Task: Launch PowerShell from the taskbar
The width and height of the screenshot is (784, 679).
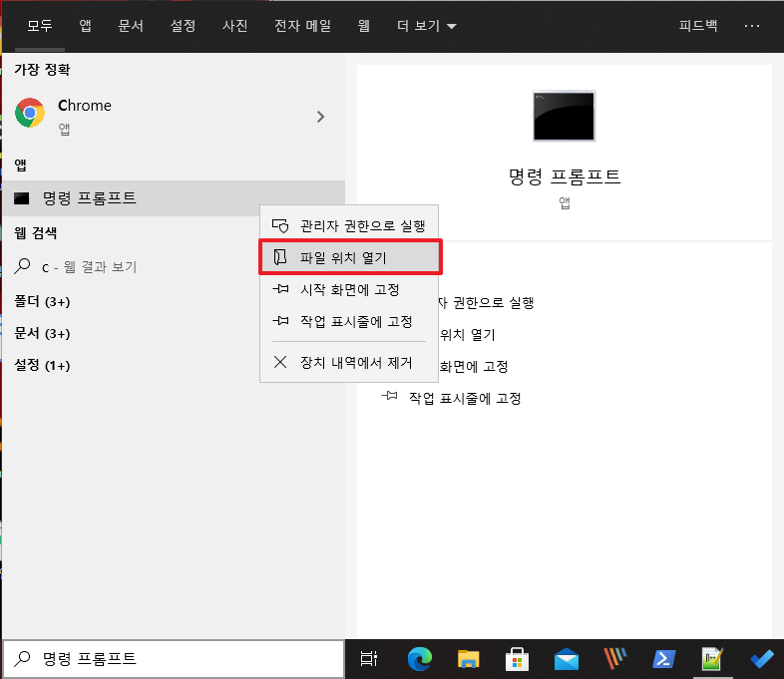Action: click(x=664, y=659)
